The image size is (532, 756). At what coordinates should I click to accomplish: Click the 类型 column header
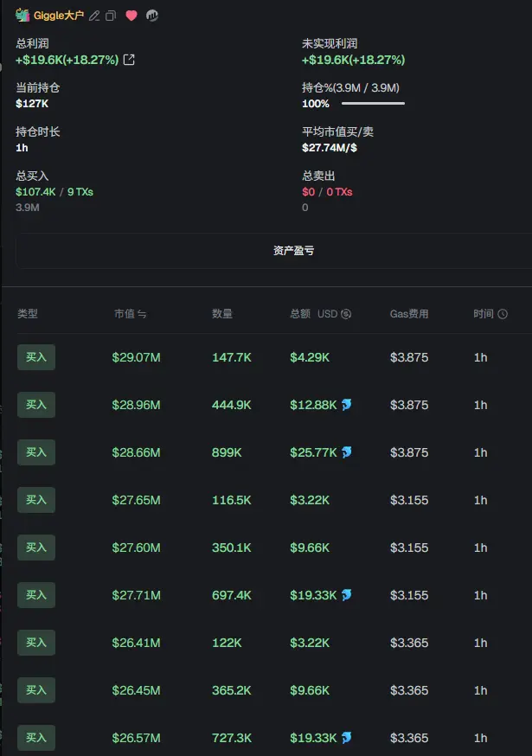(28, 314)
